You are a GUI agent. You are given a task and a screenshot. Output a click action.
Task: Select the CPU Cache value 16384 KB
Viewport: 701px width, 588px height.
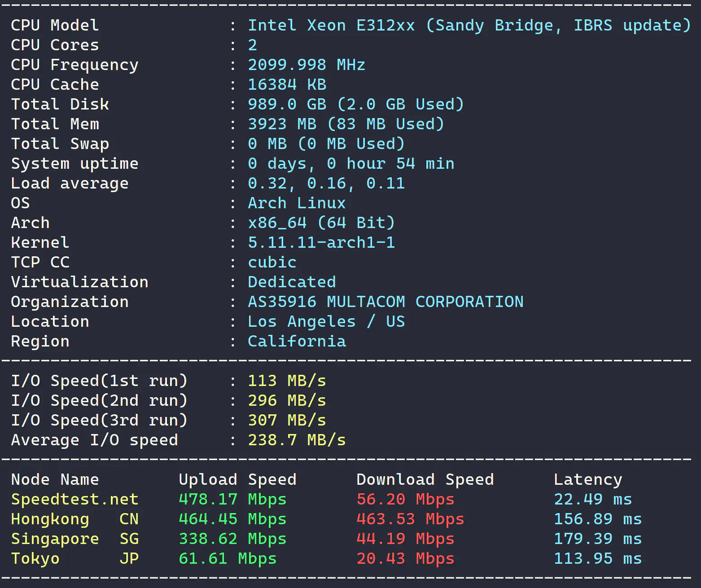click(287, 84)
